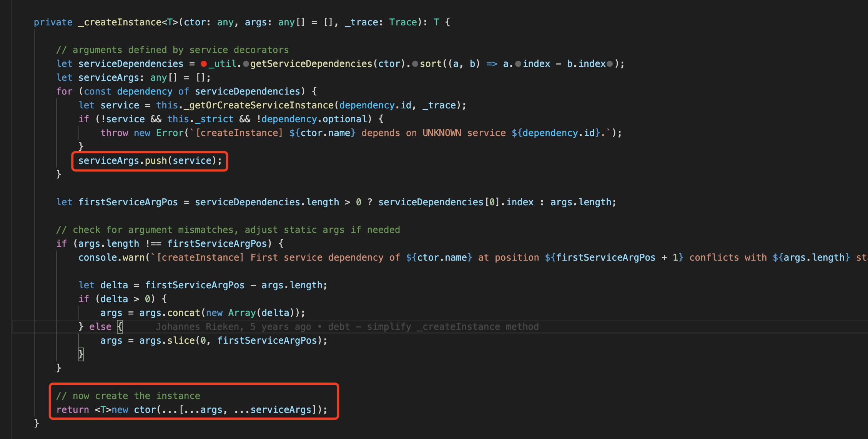
Task: Click the 'arguments defined by service decorators' comment
Action: tap(172, 50)
